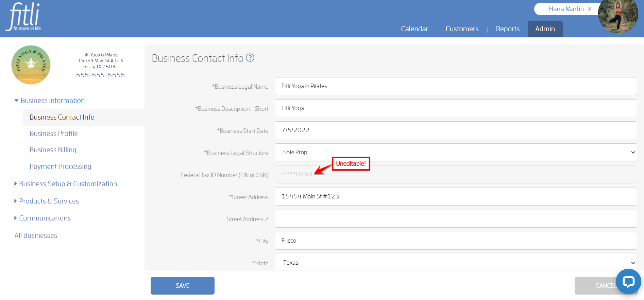The width and height of the screenshot is (644, 300).
Task: Click the CANCEL button
Action: [606, 286]
